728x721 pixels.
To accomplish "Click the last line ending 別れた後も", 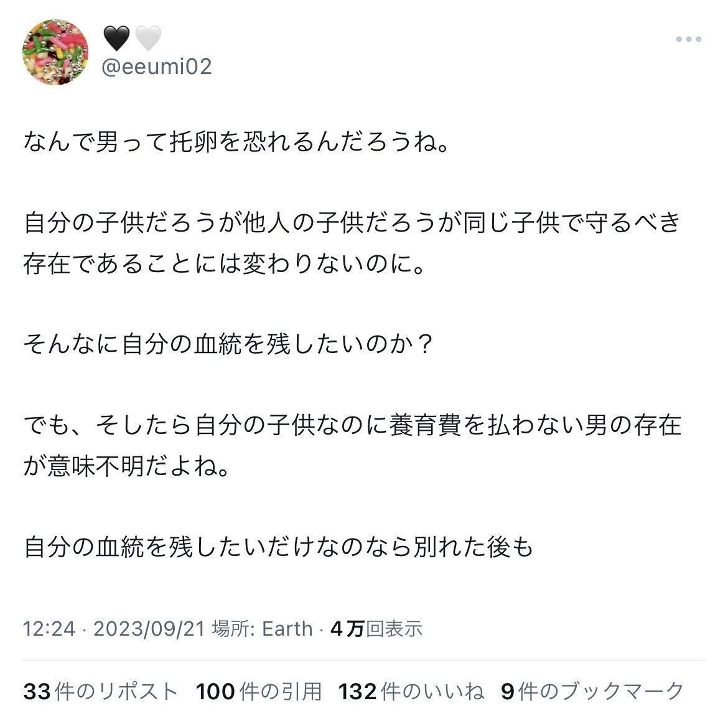I will [278, 547].
